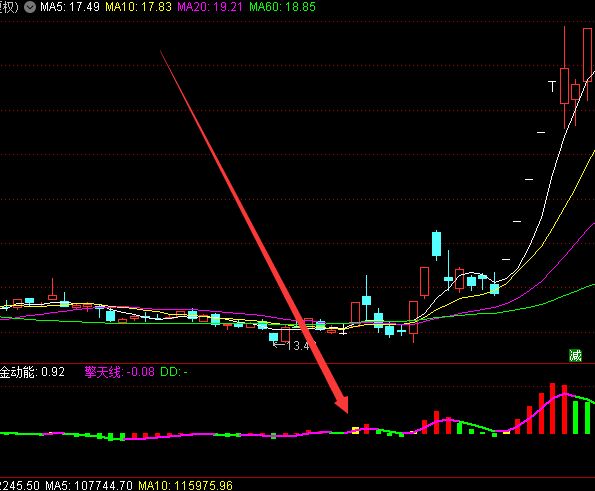Select the MA5: 17.49 label
595x491 pixels.
70,7
